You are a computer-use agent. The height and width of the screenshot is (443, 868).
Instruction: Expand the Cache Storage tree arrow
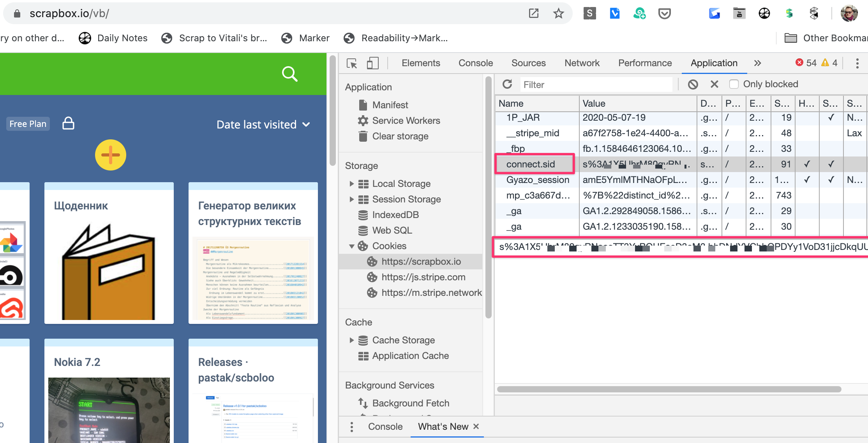point(351,340)
